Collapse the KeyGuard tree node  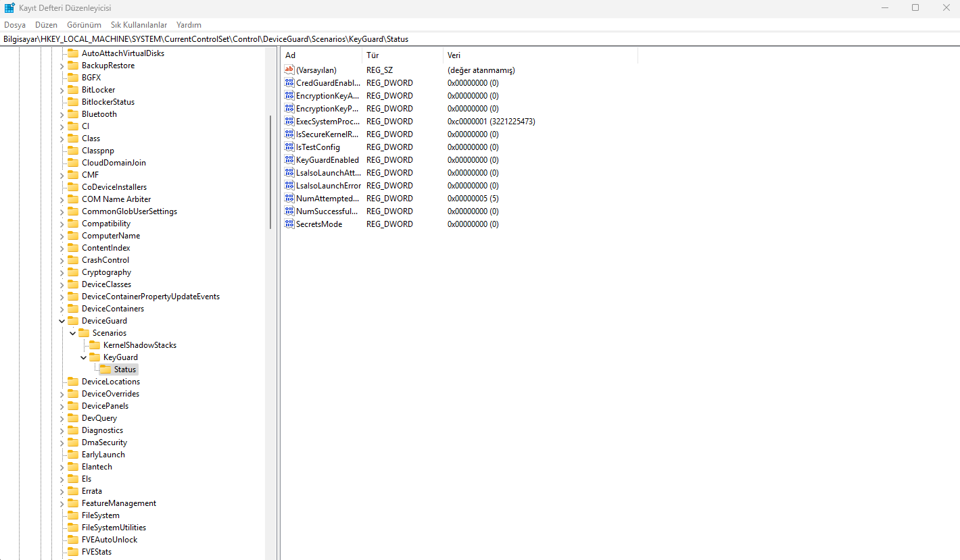click(x=84, y=357)
